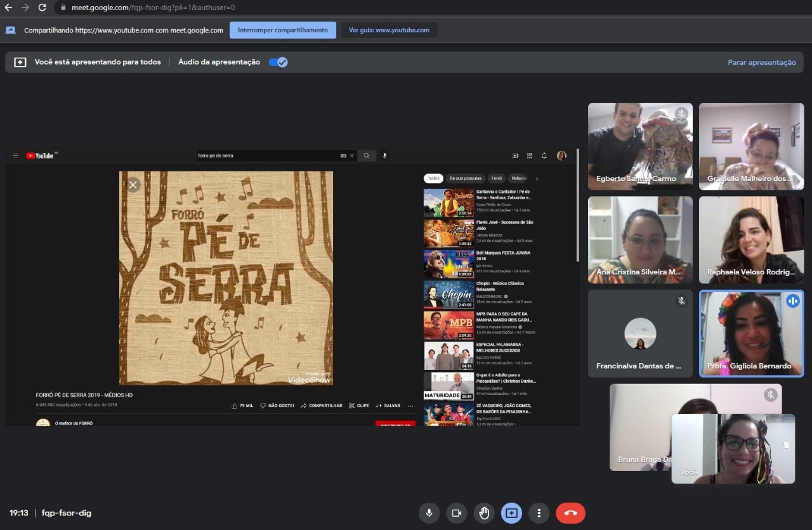Screen dimensions: 812x530
Task: Open the on-screen keyboard icon in search box
Action: click(x=343, y=156)
